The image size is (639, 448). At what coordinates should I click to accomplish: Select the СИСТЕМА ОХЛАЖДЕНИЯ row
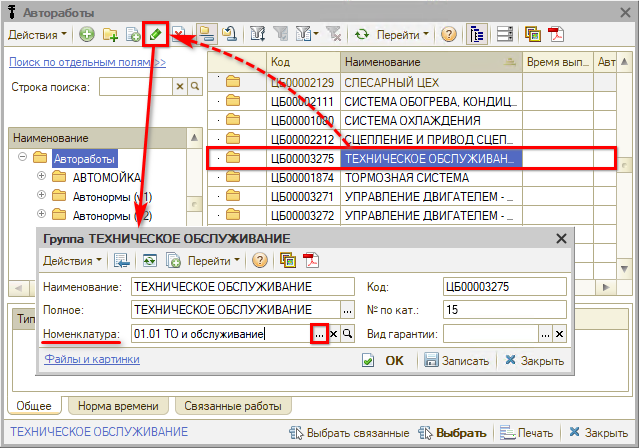tap(412, 120)
